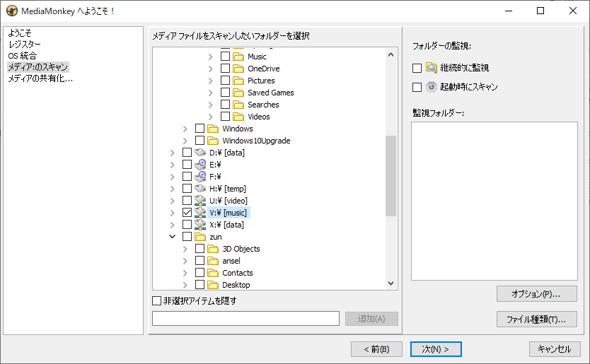590x364 pixels.
Task: Select the メディア:のスキャン step
Action: [x=38, y=67]
